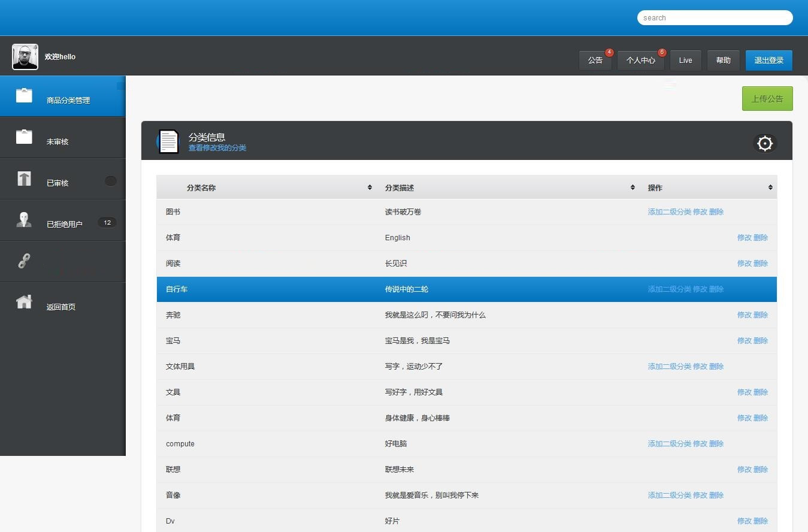Click the user avatar photo
The image size is (808, 532).
(x=25, y=57)
